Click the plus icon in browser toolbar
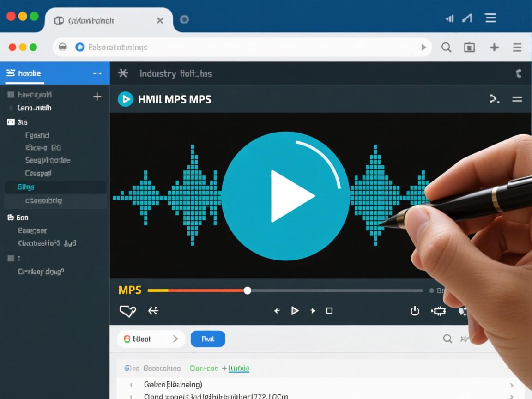Screen dimensions: 532x399 [494, 47]
